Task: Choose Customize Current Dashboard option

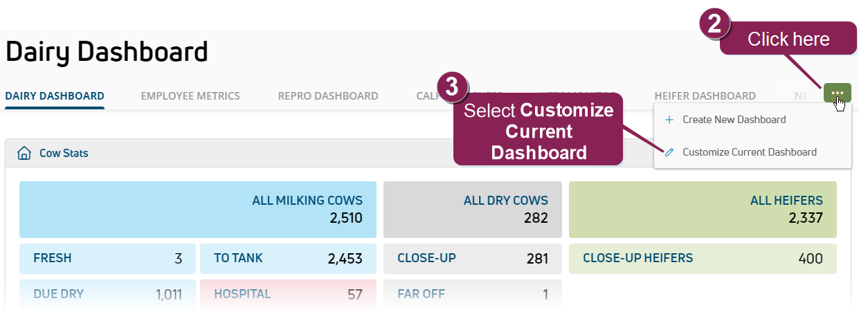Action: (749, 152)
